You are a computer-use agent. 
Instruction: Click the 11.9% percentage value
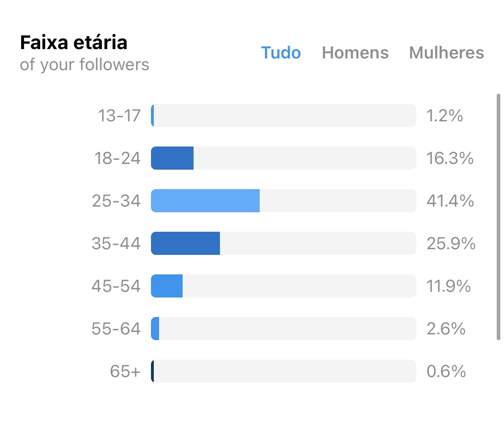tap(448, 286)
